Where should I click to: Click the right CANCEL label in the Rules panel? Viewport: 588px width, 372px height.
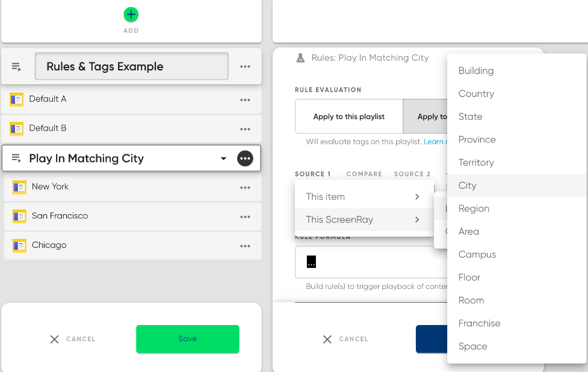353,339
